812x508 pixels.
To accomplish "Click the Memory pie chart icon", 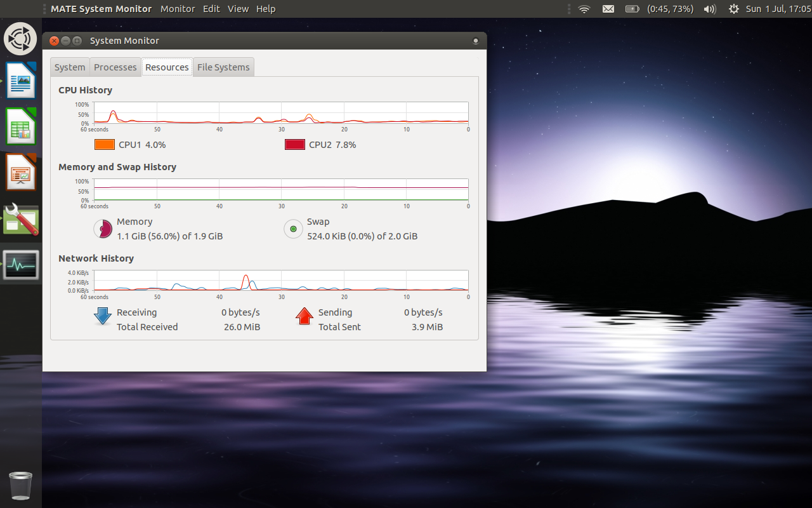I will coord(103,229).
